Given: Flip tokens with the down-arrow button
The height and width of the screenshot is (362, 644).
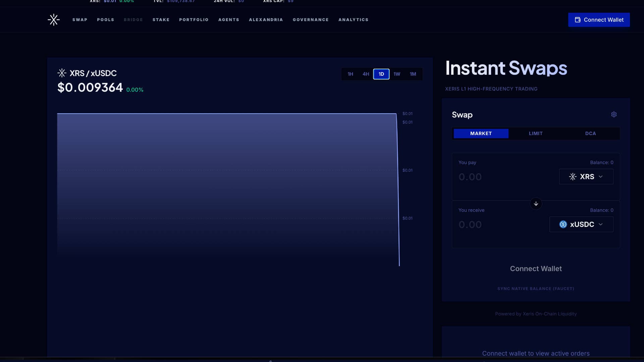Looking at the screenshot, I should pyautogui.click(x=536, y=204).
